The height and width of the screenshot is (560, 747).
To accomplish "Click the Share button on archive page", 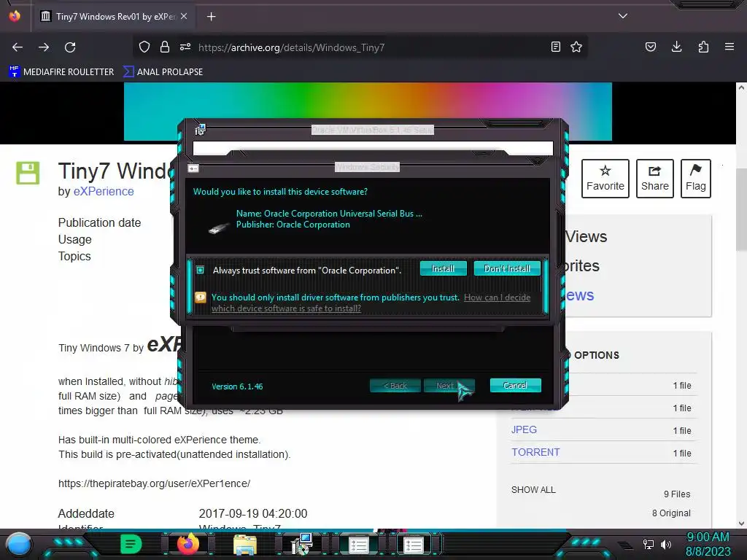I will coord(654,179).
